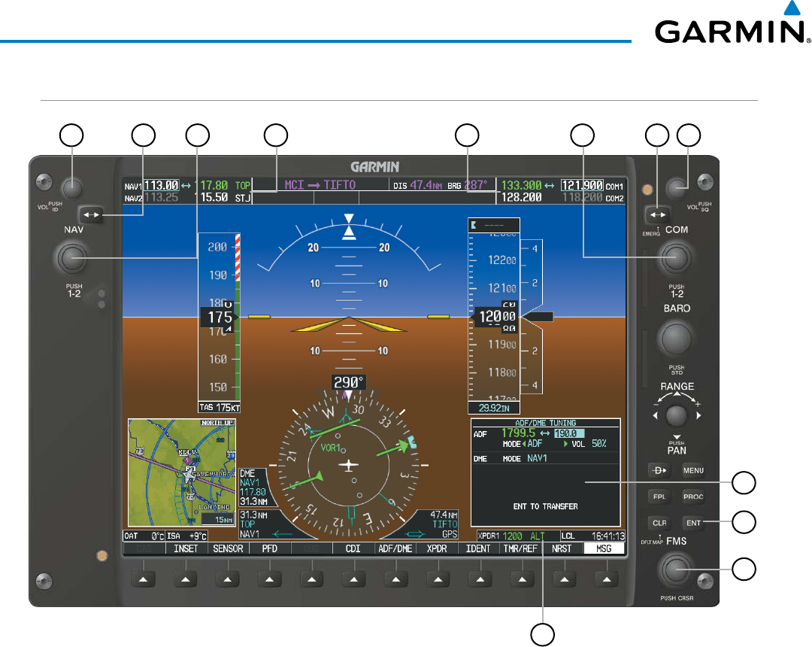This screenshot has height=647, width=812.
Task: Click the ADF VOL 50% field
Action: pos(599,444)
